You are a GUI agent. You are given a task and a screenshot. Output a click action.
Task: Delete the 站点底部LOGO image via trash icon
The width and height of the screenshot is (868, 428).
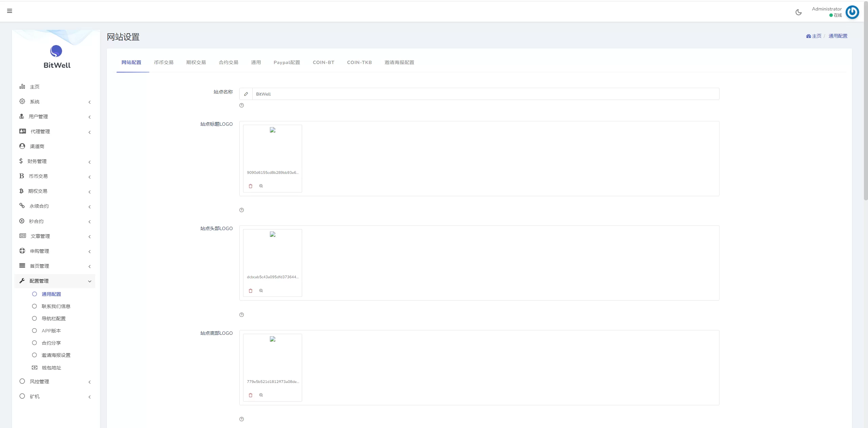tap(251, 395)
